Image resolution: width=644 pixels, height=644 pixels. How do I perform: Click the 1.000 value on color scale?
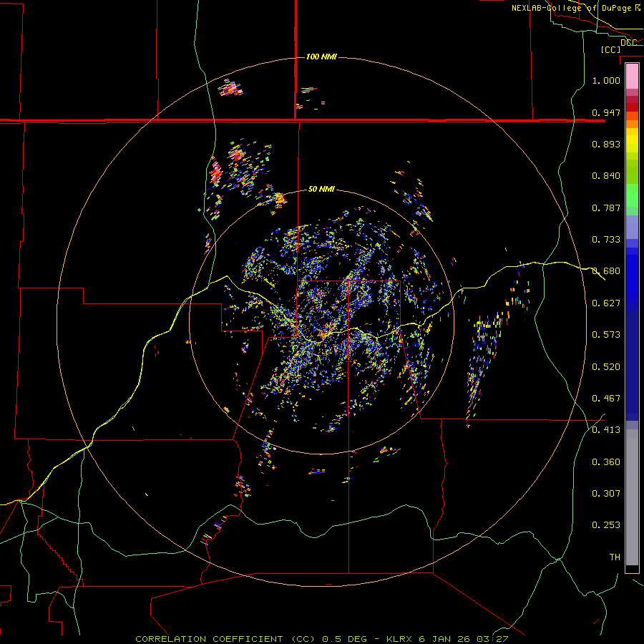[x=606, y=80]
